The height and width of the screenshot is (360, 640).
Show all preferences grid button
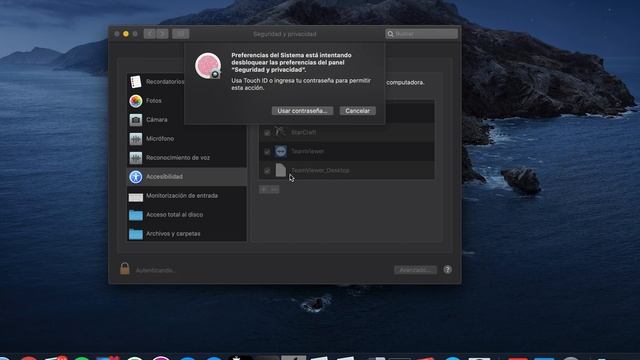[x=180, y=34]
